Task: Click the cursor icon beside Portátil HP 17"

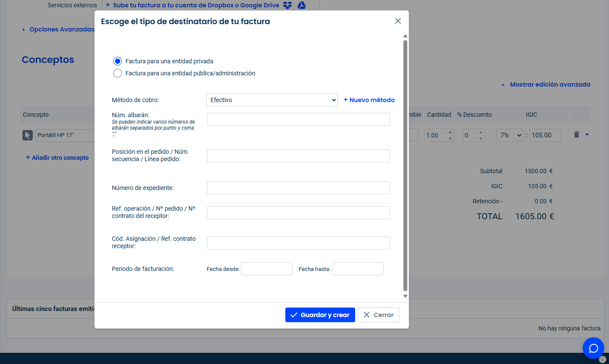Action: point(28,135)
